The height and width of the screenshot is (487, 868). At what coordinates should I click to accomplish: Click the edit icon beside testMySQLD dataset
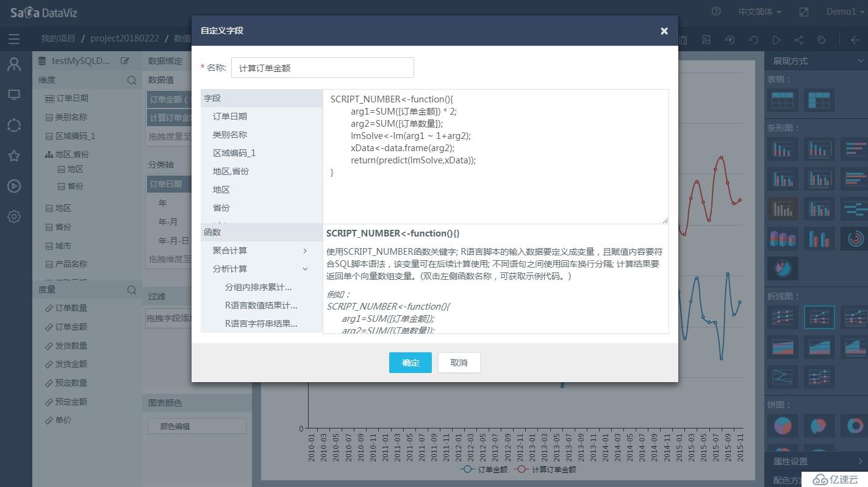click(x=125, y=61)
